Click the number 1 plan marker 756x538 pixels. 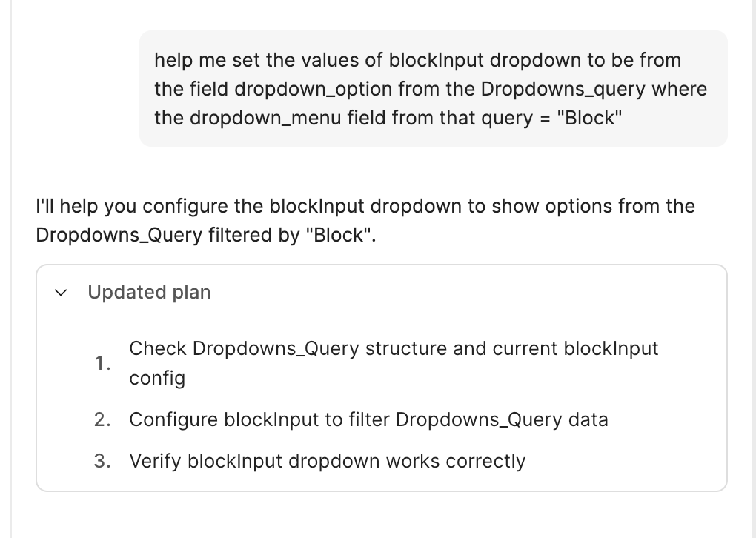click(x=102, y=364)
